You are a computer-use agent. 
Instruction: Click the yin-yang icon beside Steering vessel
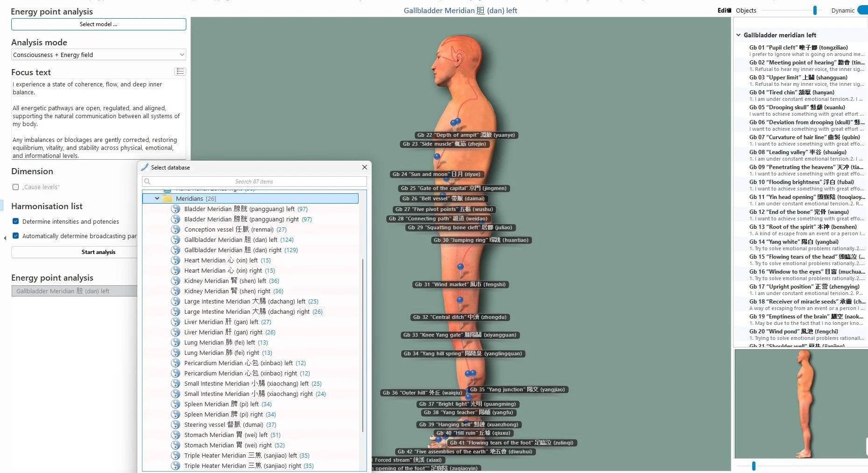176,424
